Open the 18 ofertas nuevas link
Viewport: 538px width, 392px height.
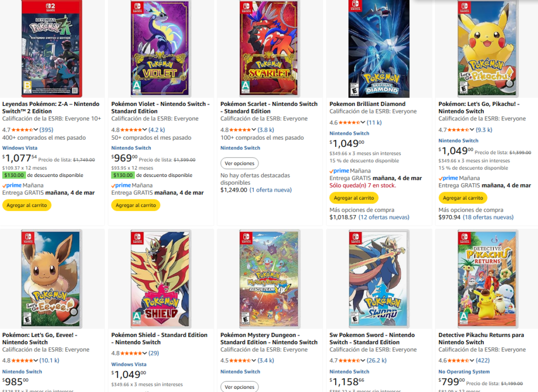tap(489, 217)
